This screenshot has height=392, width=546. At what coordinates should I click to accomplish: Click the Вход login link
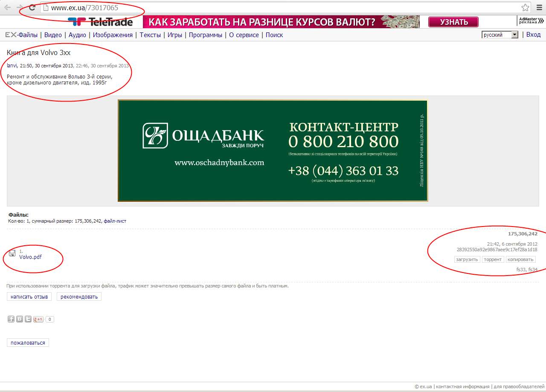[x=533, y=35]
